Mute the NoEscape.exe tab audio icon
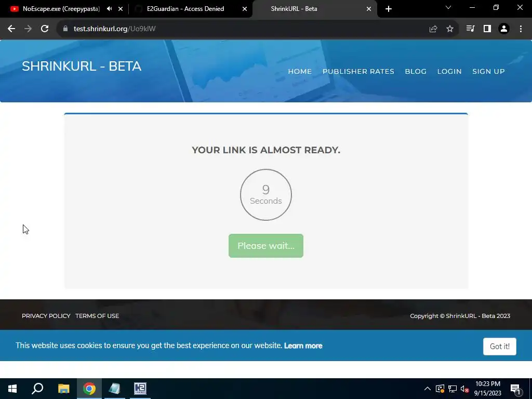The height and width of the screenshot is (399, 532). coord(109,9)
